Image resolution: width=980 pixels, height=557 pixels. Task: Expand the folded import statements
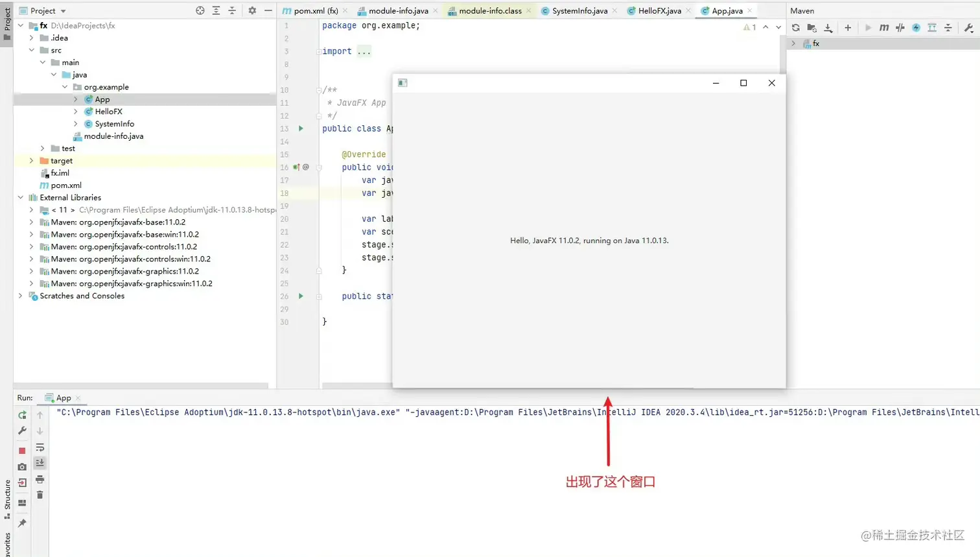pos(364,51)
